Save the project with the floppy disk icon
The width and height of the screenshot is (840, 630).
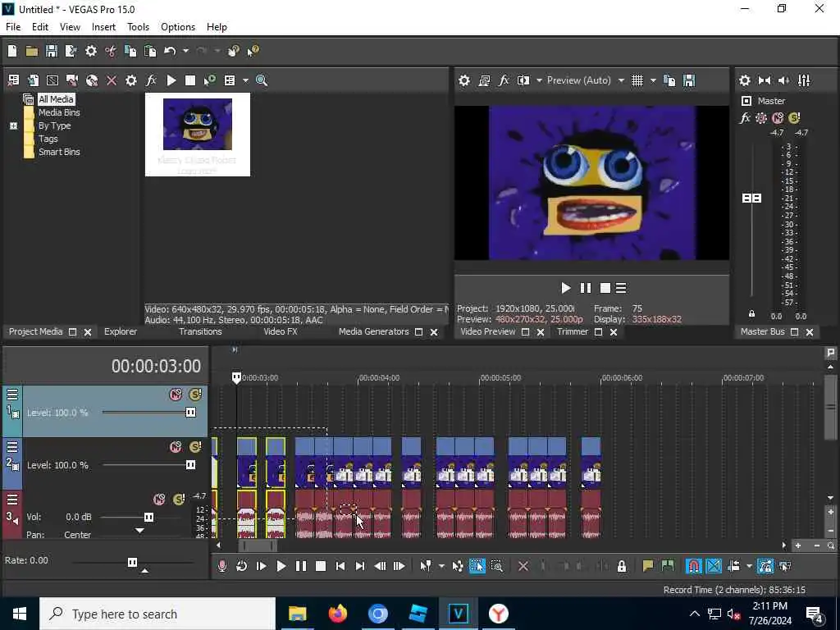pyautogui.click(x=52, y=51)
